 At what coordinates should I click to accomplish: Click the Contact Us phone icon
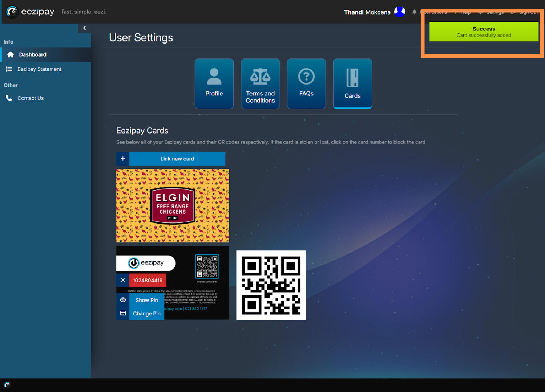pos(9,98)
